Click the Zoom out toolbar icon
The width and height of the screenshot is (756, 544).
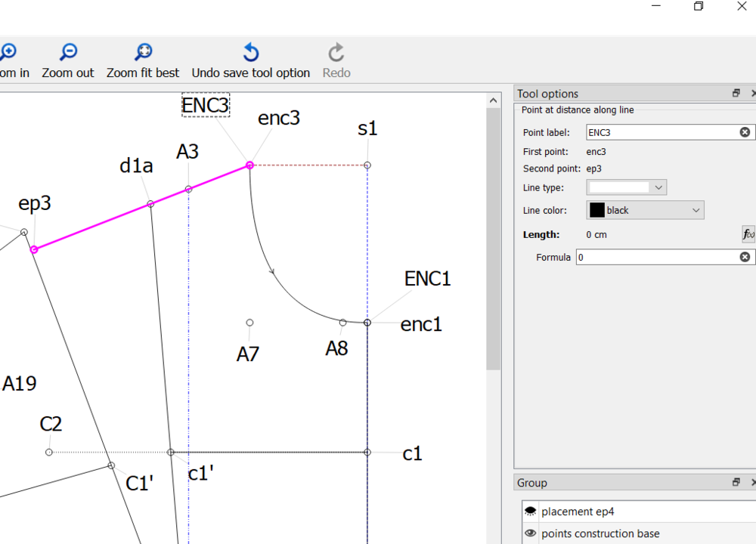(69, 52)
